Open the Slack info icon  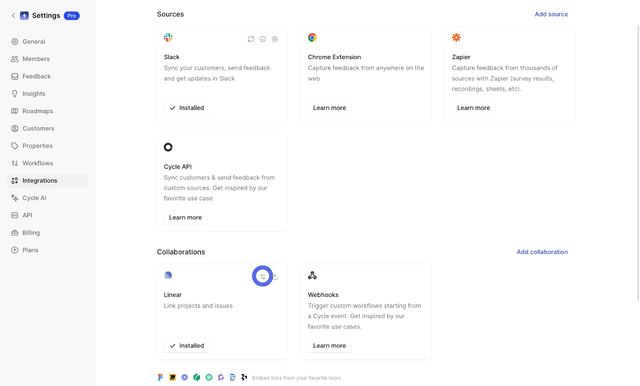click(263, 39)
